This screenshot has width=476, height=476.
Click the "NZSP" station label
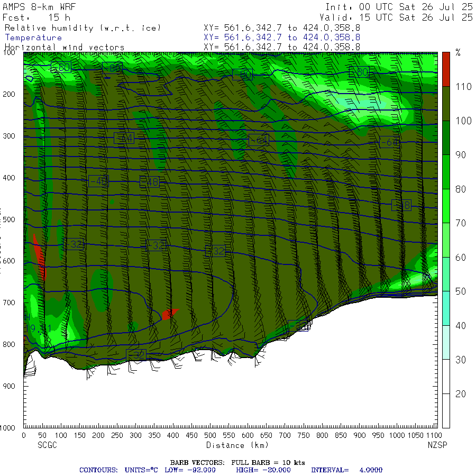click(437, 445)
